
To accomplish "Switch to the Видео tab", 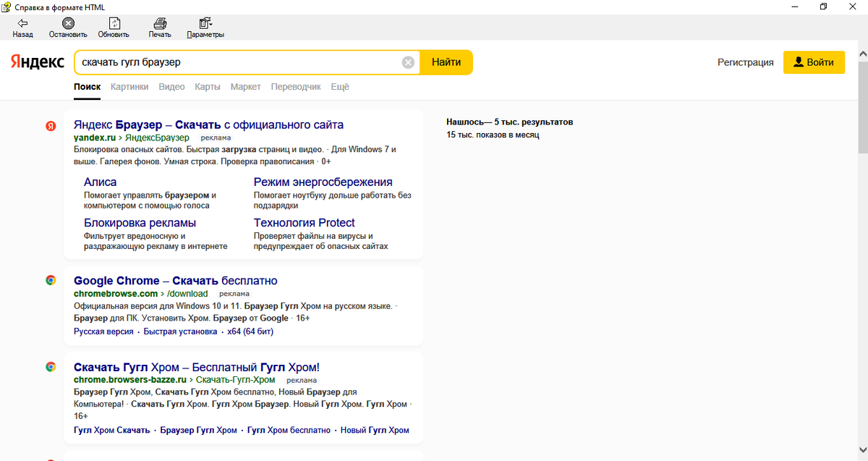I will [171, 87].
